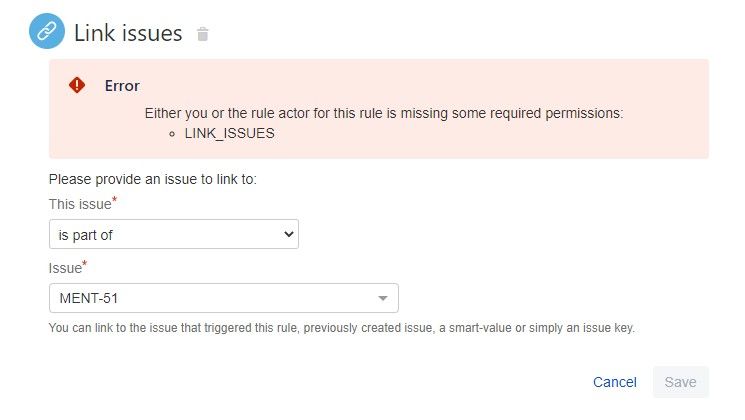Click the blue chain link icon

click(47, 31)
